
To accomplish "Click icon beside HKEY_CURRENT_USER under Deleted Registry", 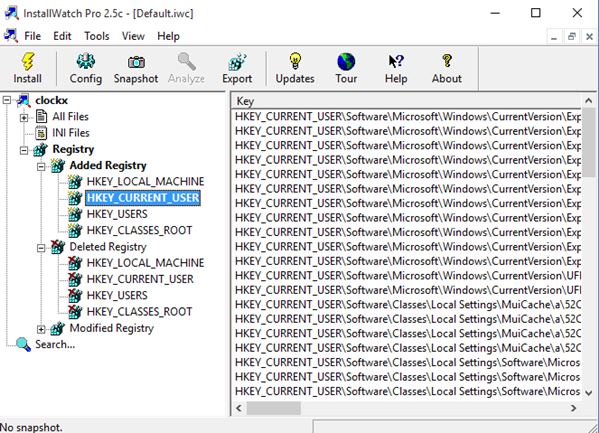I will (x=75, y=279).
